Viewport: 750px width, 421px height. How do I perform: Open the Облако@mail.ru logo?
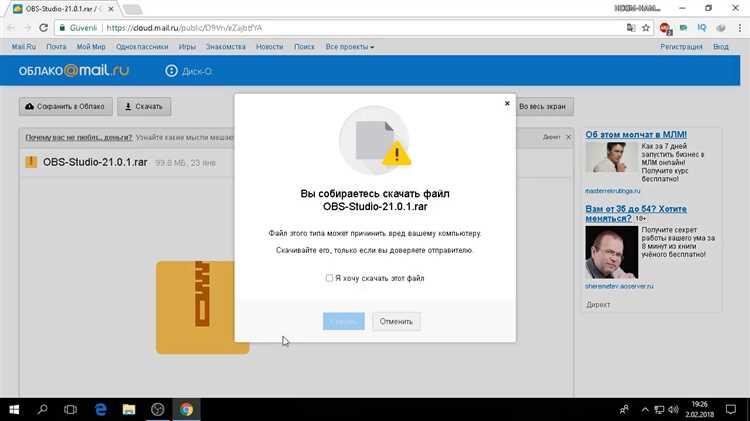[x=74, y=71]
